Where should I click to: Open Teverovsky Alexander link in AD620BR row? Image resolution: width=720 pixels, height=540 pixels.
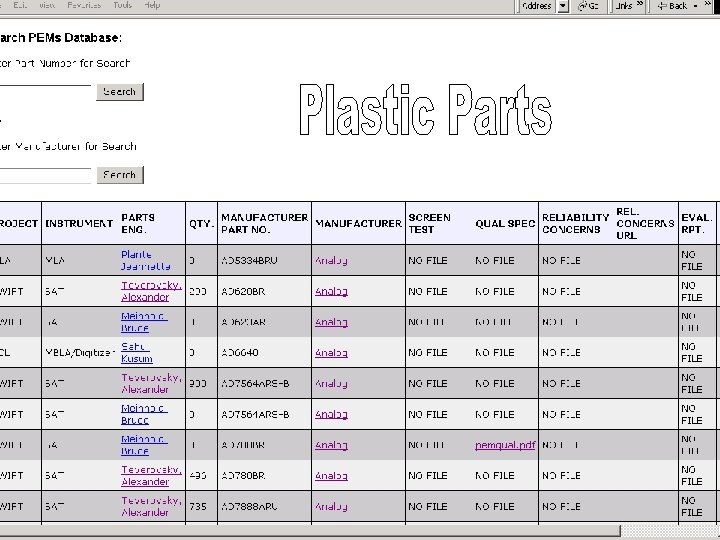(x=151, y=291)
